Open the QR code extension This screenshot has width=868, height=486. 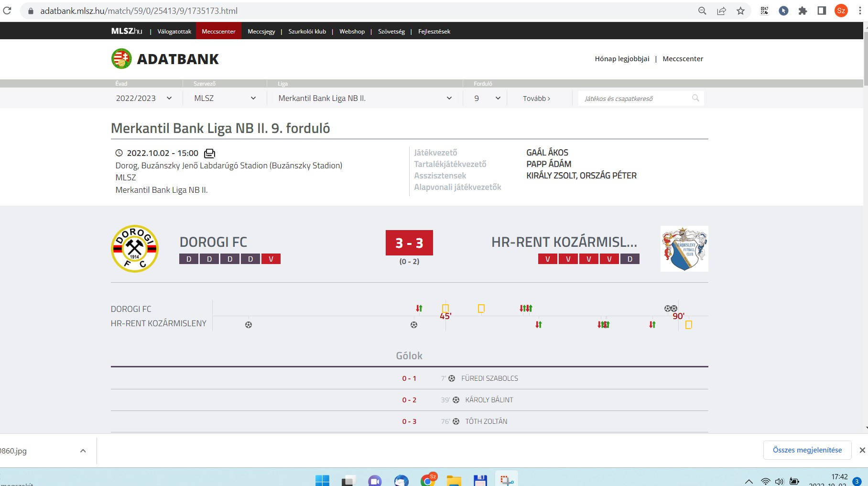[764, 11]
